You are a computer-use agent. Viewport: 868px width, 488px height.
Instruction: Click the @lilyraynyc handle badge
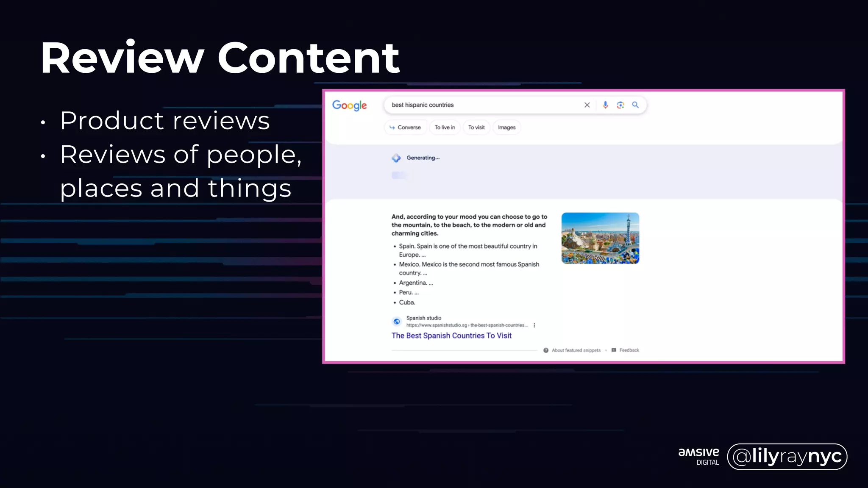point(787,457)
